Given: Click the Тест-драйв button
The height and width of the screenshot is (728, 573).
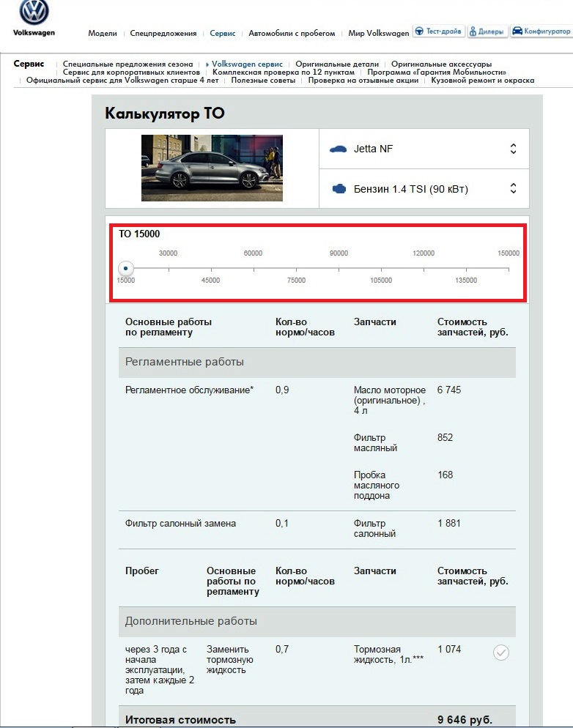Looking at the screenshot, I should point(439,31).
